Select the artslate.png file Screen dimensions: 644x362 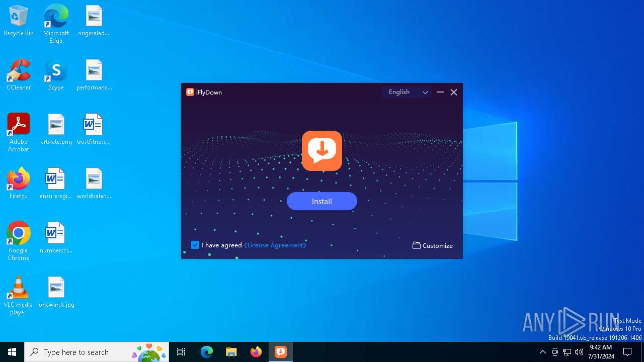click(x=56, y=130)
